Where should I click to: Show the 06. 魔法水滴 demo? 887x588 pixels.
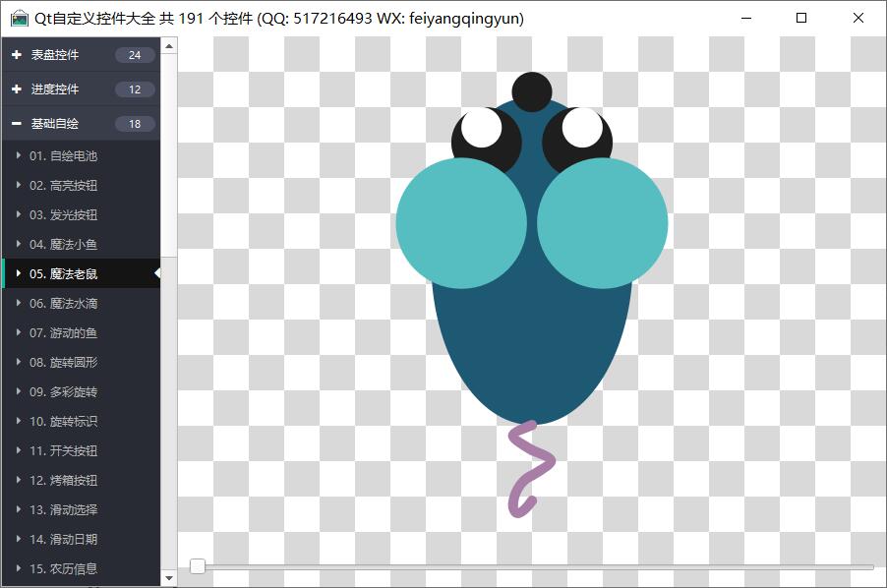coord(63,303)
